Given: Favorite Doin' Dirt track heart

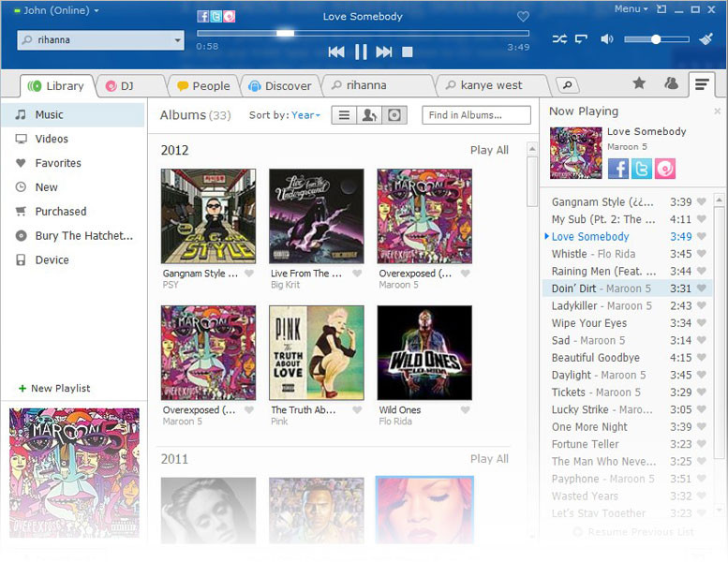Looking at the screenshot, I should pos(702,289).
